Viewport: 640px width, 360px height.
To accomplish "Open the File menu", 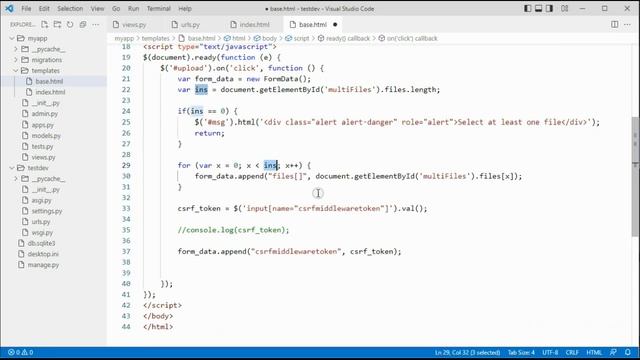I will [26, 9].
